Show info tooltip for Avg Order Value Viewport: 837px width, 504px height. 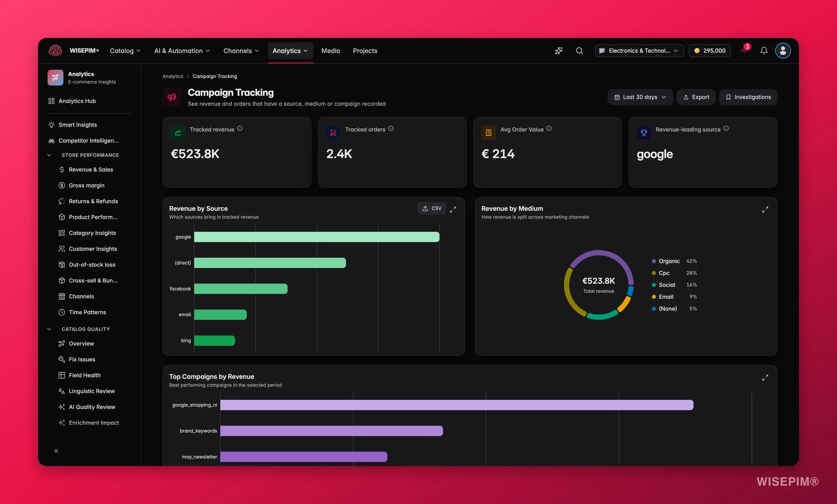pyautogui.click(x=549, y=128)
